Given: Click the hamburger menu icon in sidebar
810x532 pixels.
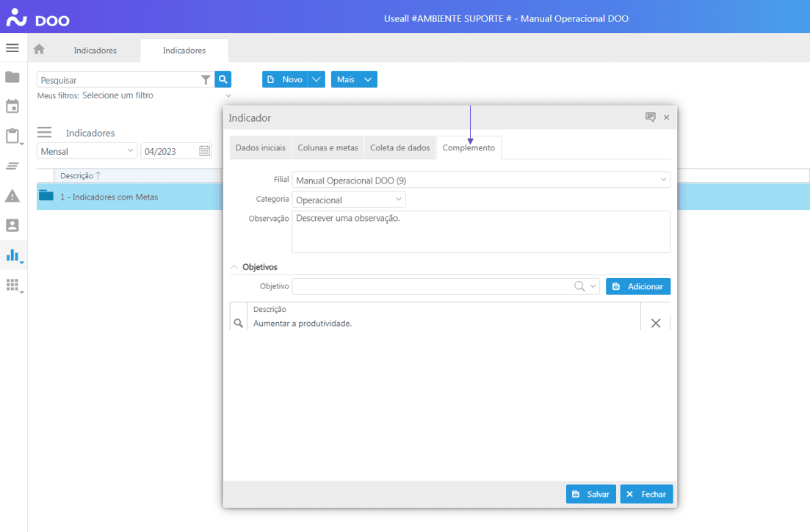Looking at the screenshot, I should click(12, 48).
